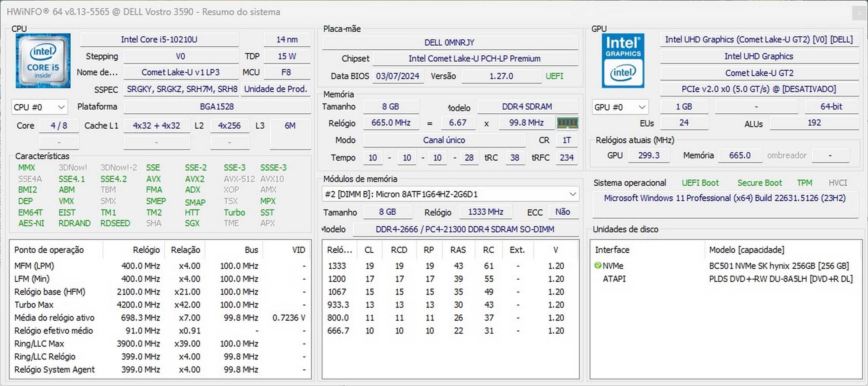868x386 pixels.
Task: Click the DELL 0MNRJY motherboard field
Action: pos(450,42)
